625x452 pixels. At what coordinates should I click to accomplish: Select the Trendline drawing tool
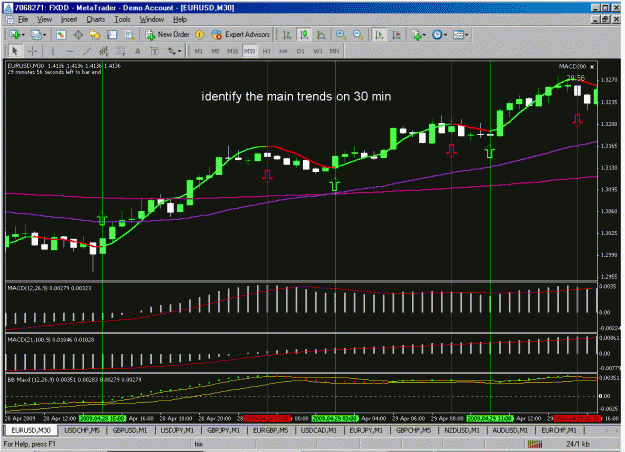(86, 51)
